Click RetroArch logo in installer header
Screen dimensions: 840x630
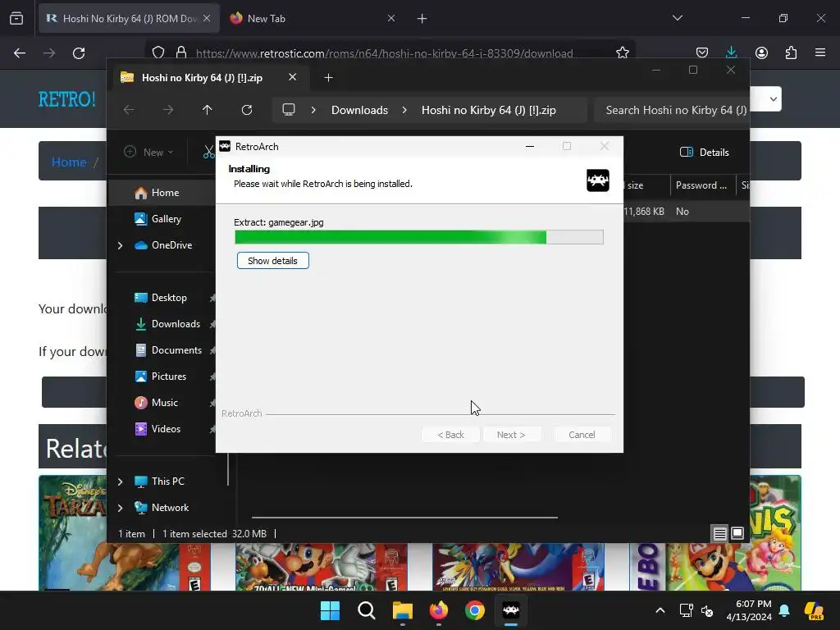(x=597, y=180)
